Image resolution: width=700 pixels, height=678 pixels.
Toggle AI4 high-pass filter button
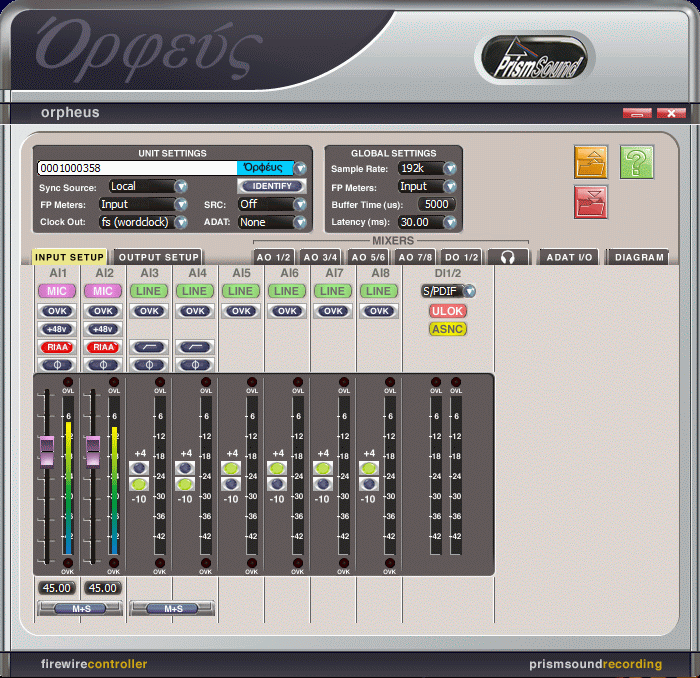(195, 347)
